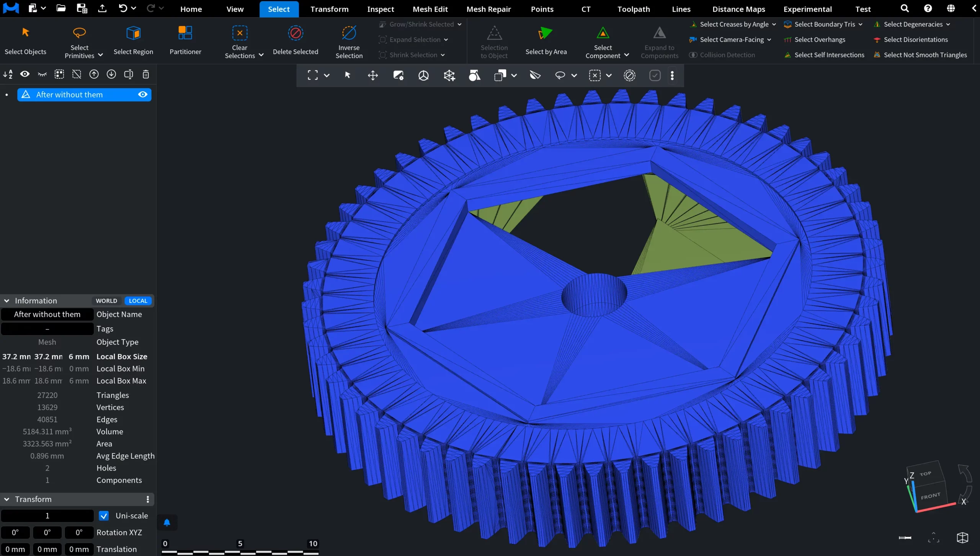This screenshot has width=980, height=556.
Task: Switch information to LOCAL coordinates
Action: (138, 301)
